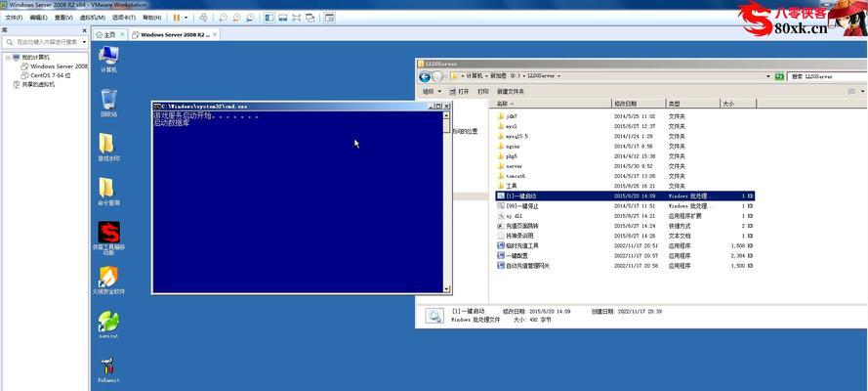
Task: Click the console view icon in toolbar
Action: (329, 18)
